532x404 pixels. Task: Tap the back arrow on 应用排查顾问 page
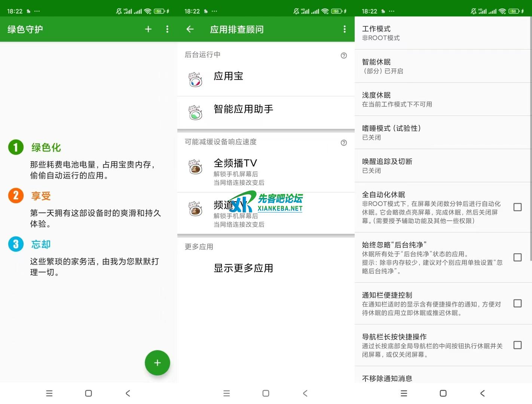click(x=190, y=29)
